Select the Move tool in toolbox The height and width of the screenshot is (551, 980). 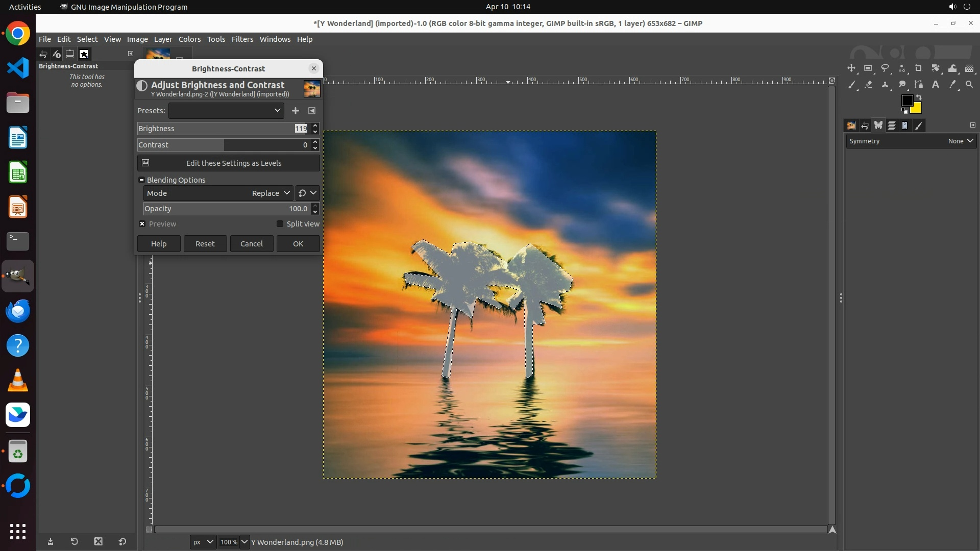pos(851,68)
